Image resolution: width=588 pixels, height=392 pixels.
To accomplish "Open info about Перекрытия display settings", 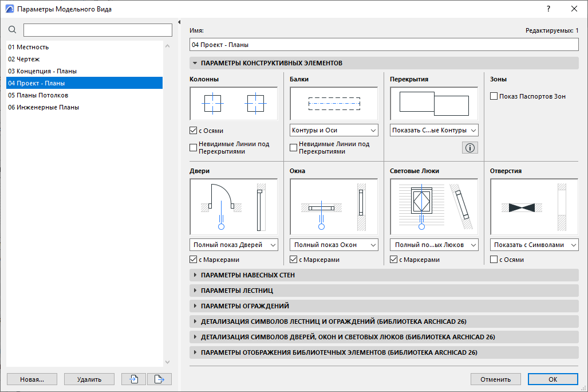I will (469, 147).
